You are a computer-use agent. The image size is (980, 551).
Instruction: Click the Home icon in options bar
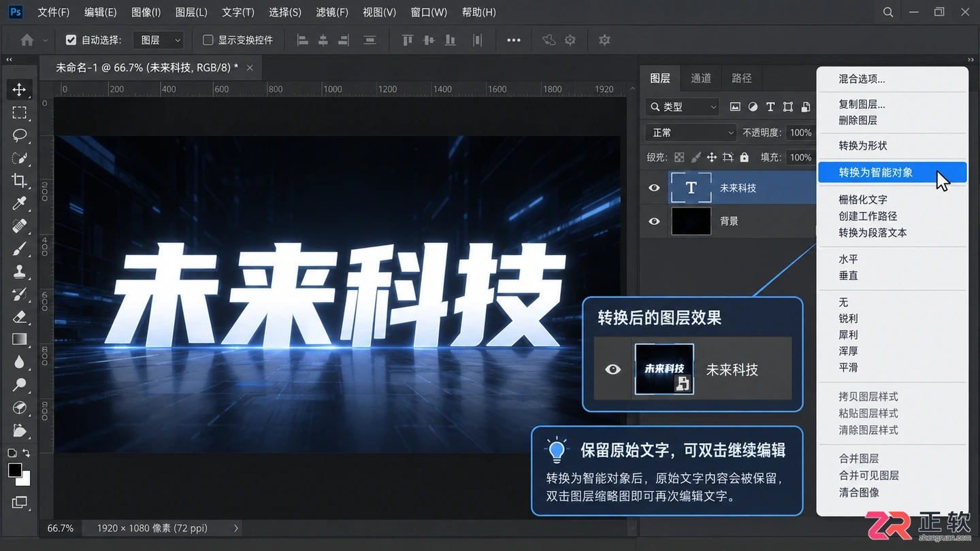pos(27,40)
